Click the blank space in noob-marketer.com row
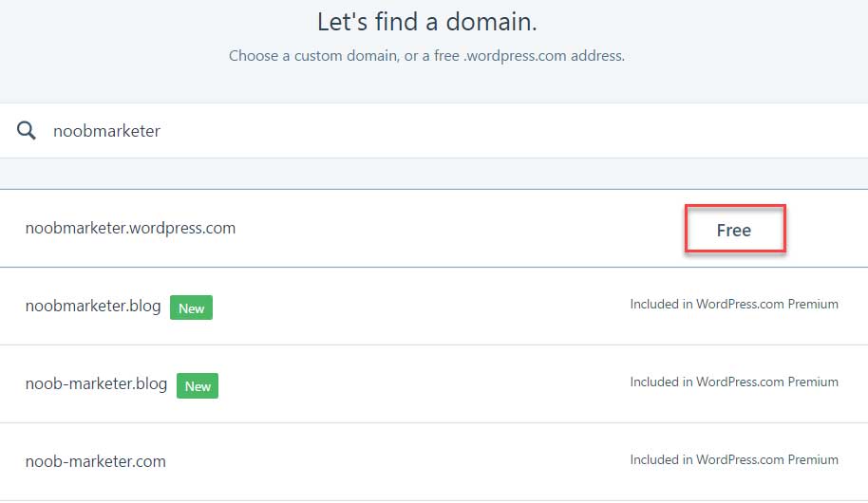 click(x=399, y=461)
